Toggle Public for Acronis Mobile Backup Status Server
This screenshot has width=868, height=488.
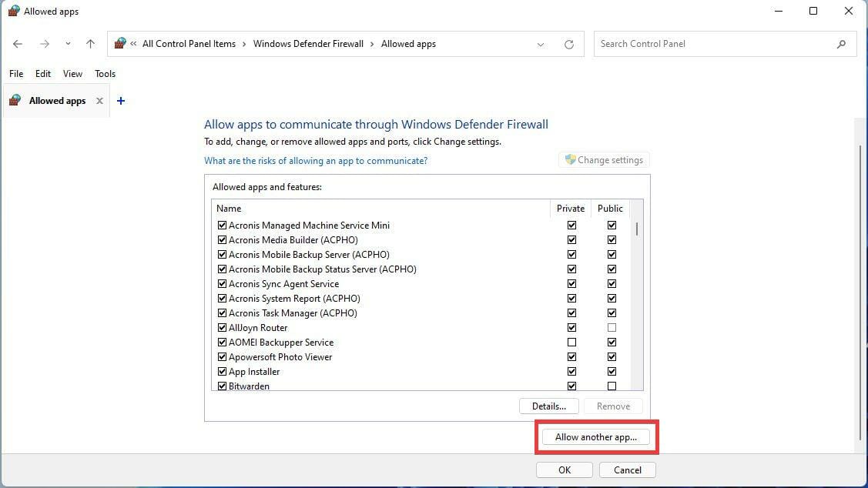[x=612, y=269]
